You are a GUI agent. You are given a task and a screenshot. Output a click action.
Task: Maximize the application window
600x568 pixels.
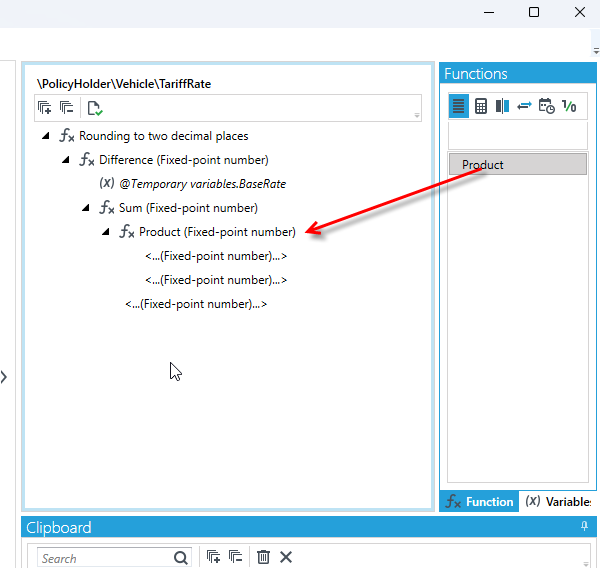(x=534, y=12)
